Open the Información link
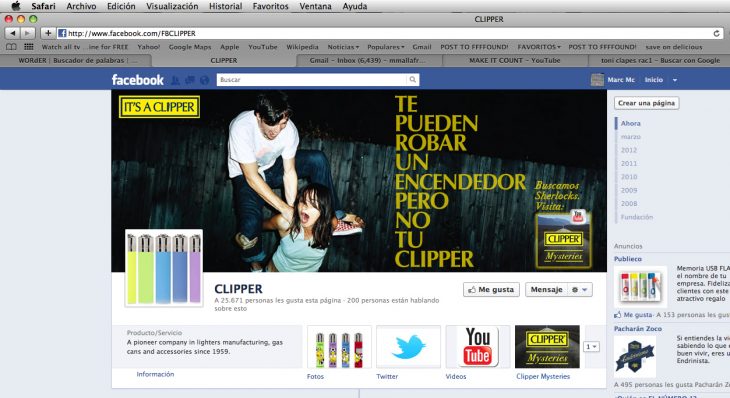Screen dimensions: 730x398 point(155,374)
